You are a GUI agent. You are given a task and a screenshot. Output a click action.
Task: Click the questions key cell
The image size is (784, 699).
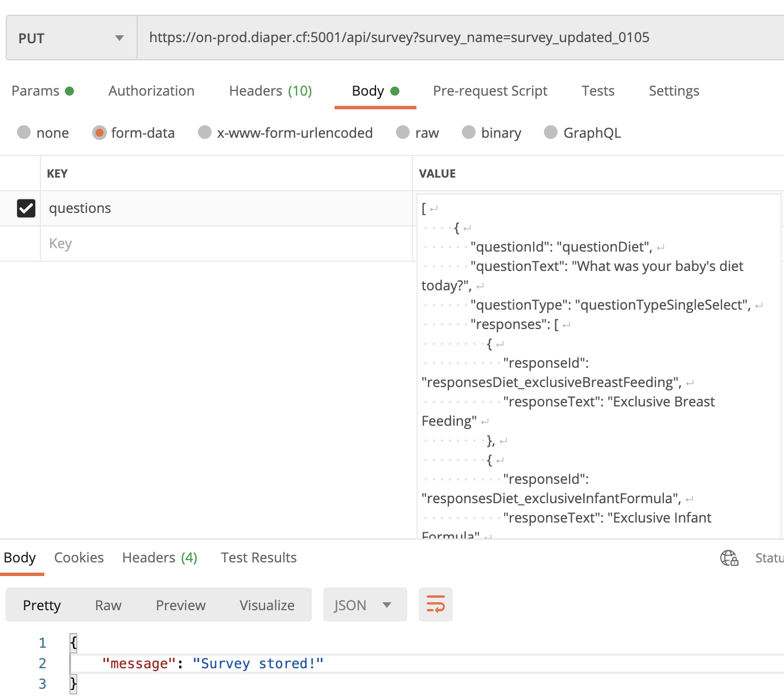click(x=226, y=208)
